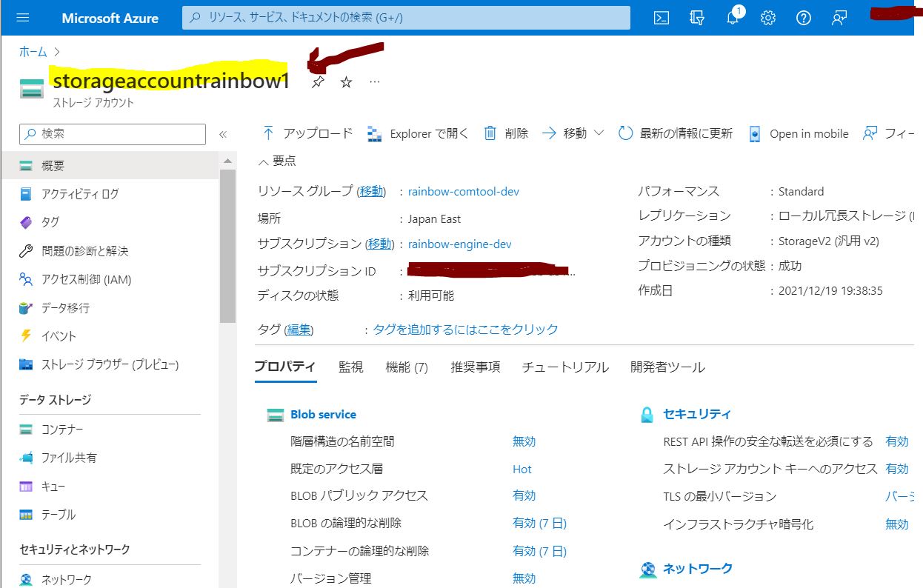Click the left menu vertical scrollbar
Image resolution: width=923 pixels, height=588 pixels.
pyautogui.click(x=227, y=246)
